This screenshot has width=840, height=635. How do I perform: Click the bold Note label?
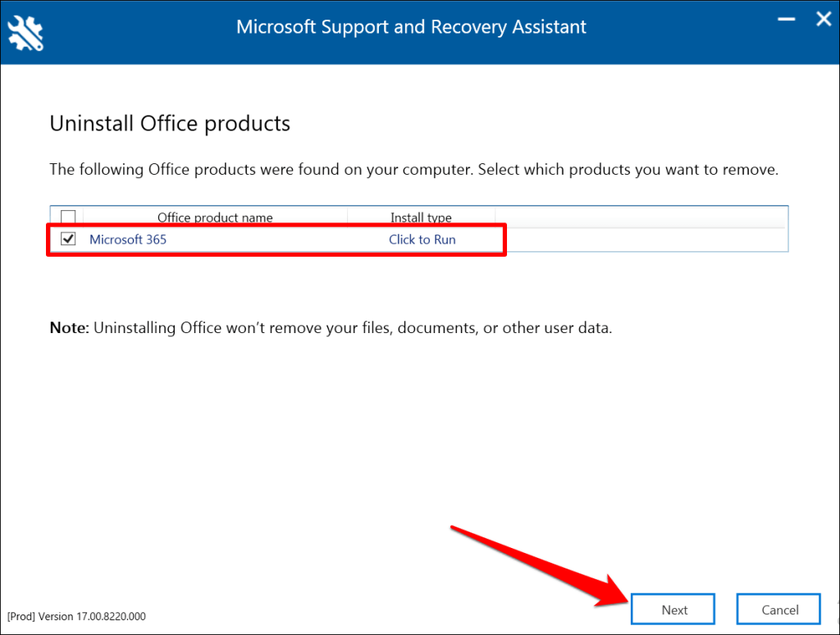click(x=69, y=328)
